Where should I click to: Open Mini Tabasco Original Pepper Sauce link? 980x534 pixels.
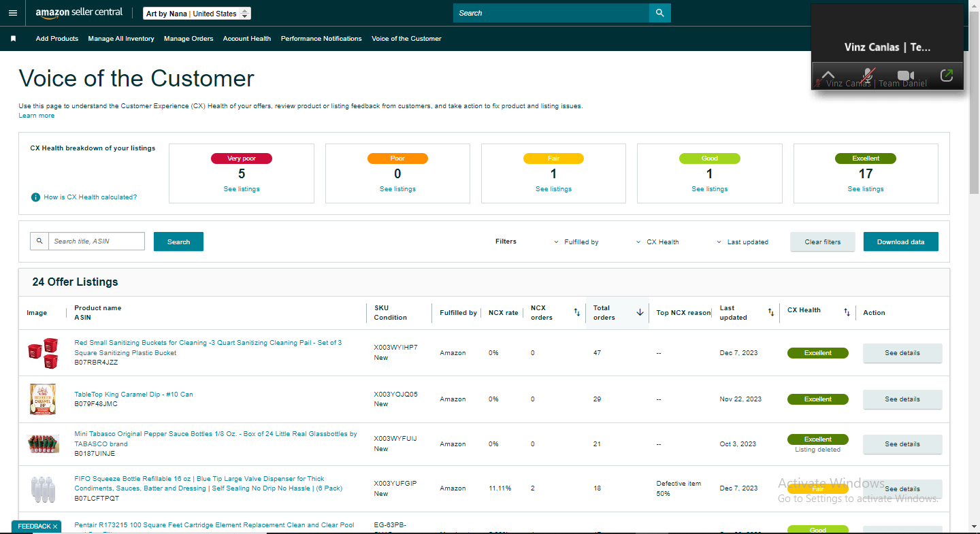click(x=216, y=439)
